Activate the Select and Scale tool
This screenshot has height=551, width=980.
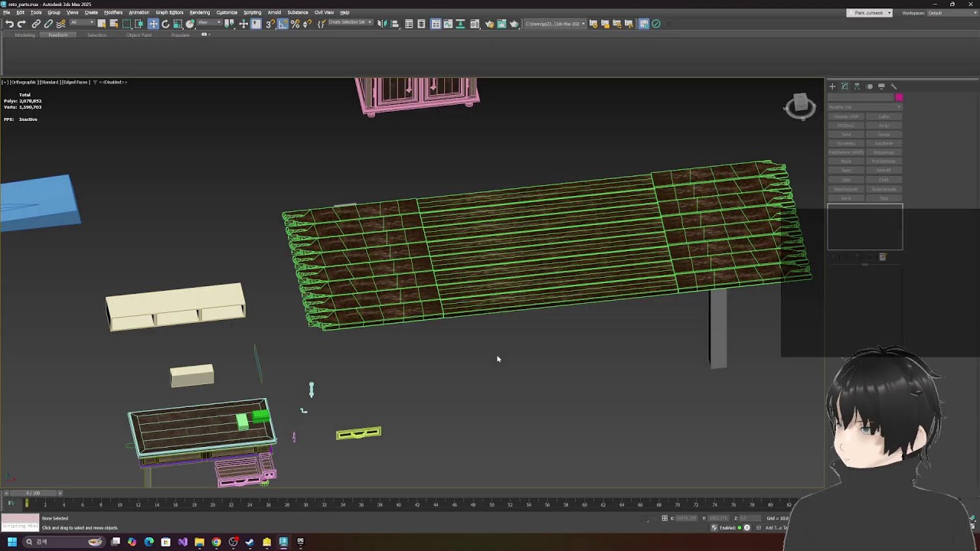(178, 24)
